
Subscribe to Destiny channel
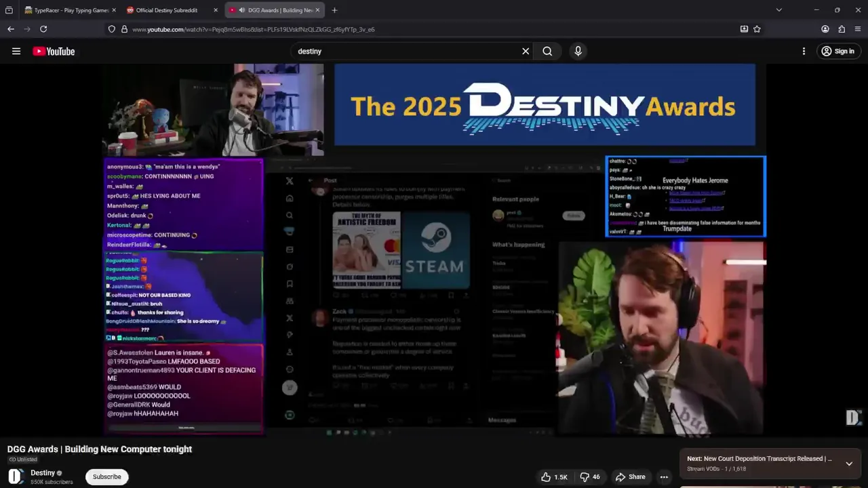pyautogui.click(x=106, y=476)
